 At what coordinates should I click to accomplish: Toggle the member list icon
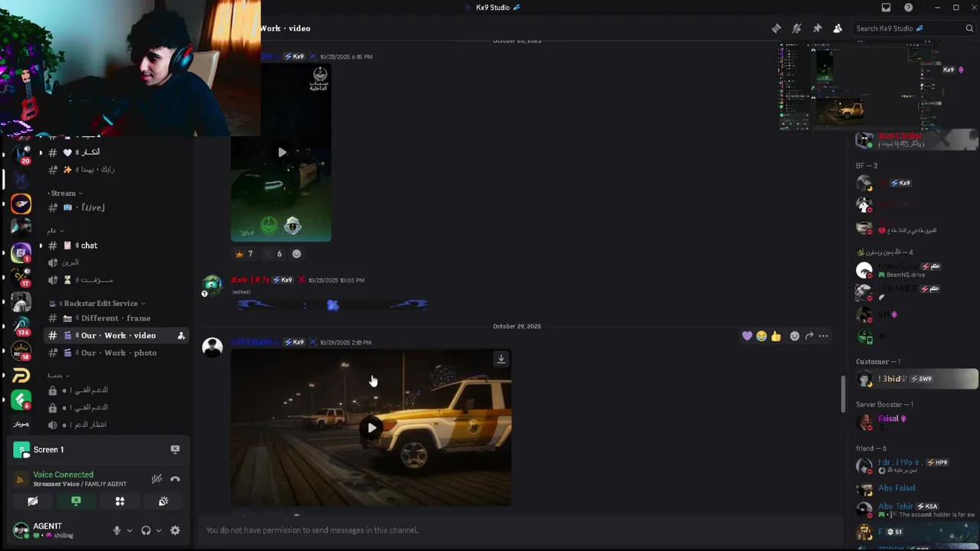click(838, 28)
